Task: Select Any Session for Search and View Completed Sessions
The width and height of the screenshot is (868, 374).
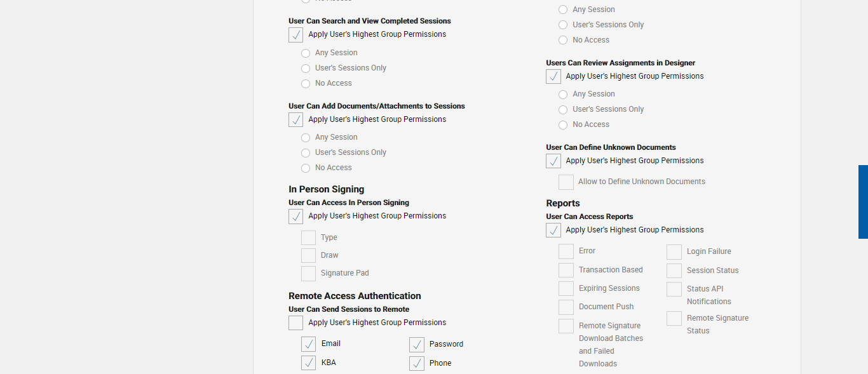Action: [x=306, y=53]
